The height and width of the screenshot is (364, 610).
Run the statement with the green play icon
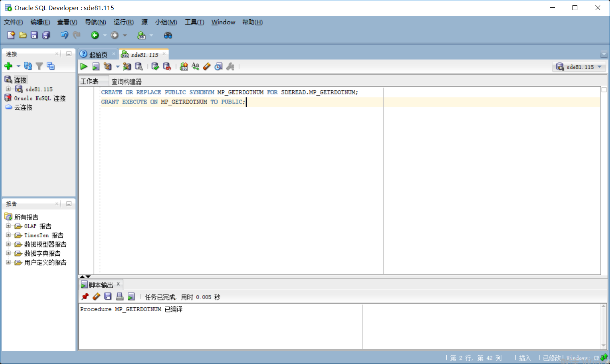coord(84,66)
